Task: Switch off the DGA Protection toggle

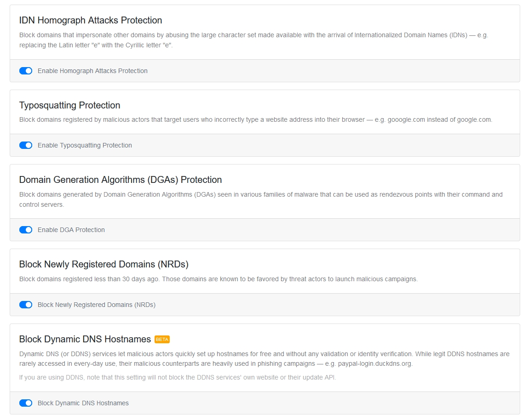Action: pos(26,230)
